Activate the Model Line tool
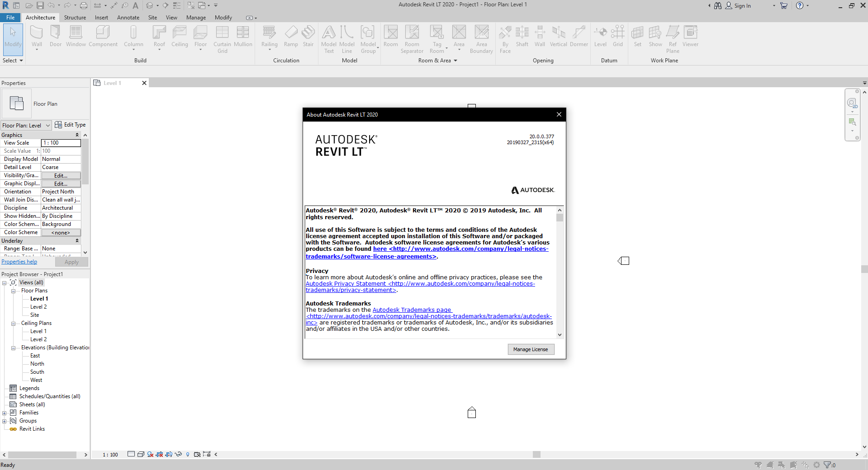 [x=347, y=39]
